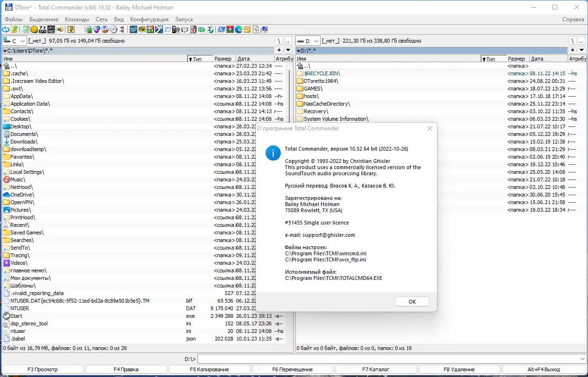588x377 pixels.
Task: Open the Конфигурация menu
Action: [149, 19]
